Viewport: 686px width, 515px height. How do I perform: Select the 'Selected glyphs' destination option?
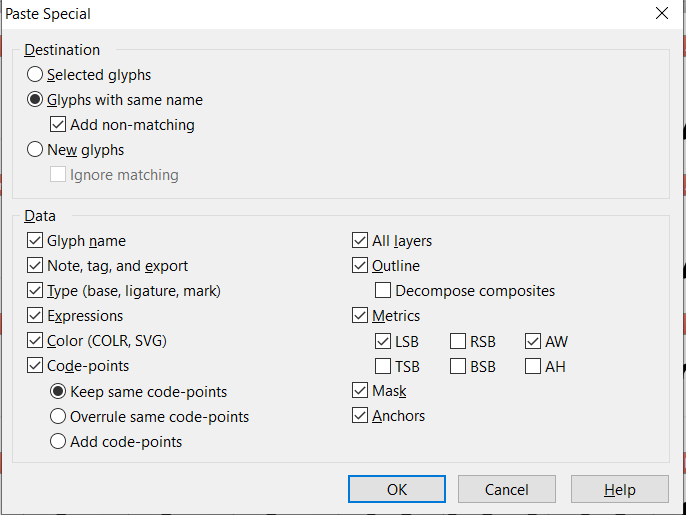point(36,74)
